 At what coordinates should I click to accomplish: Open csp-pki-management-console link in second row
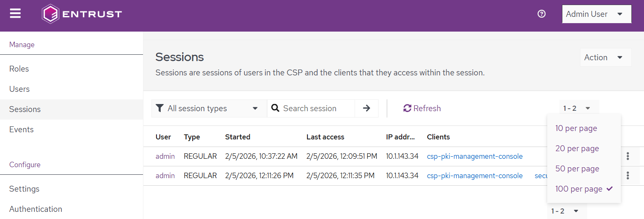click(x=474, y=176)
